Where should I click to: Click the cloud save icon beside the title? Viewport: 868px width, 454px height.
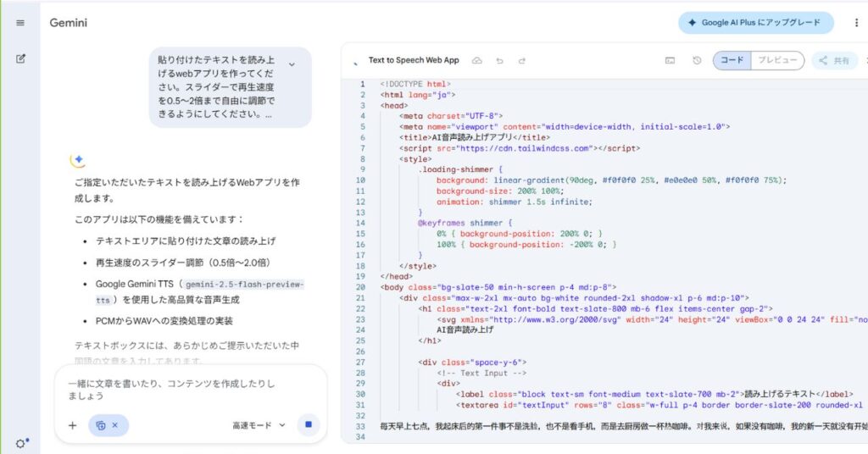tap(476, 61)
